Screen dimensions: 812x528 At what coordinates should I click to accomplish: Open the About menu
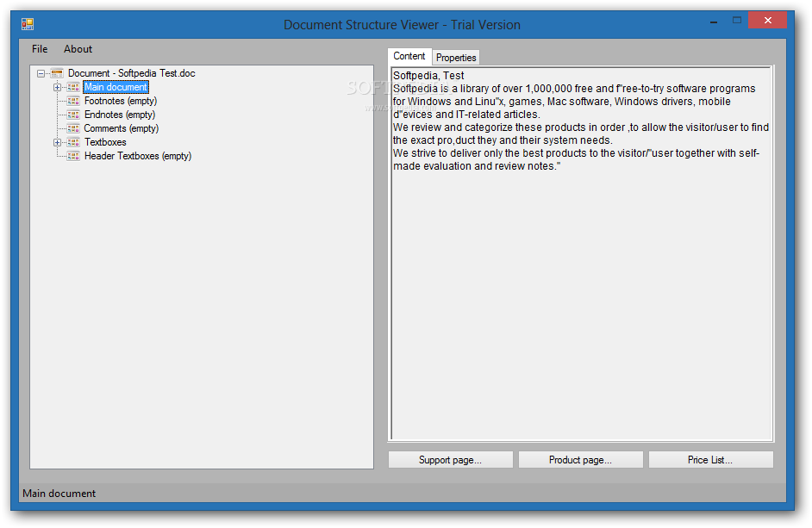pos(78,49)
